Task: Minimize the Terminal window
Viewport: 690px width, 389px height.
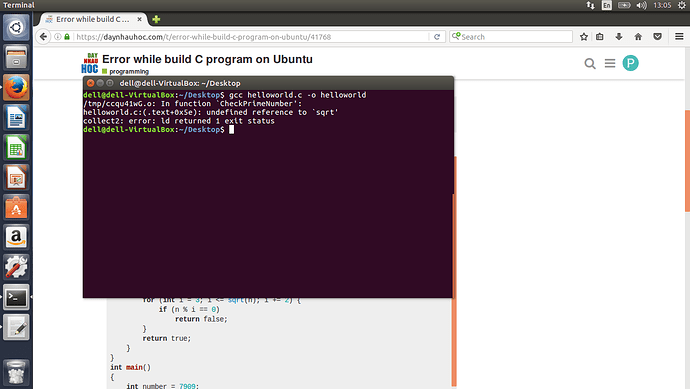Action: pos(100,83)
